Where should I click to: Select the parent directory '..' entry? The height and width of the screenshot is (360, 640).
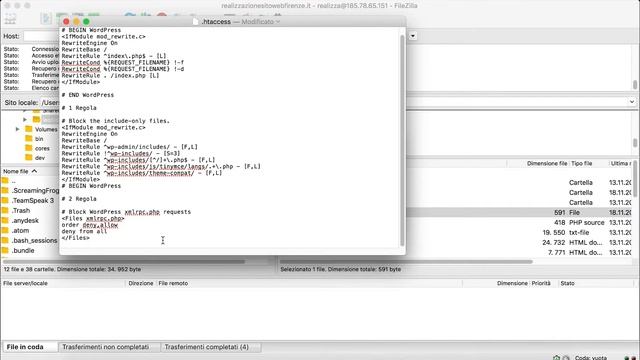tap(13, 181)
